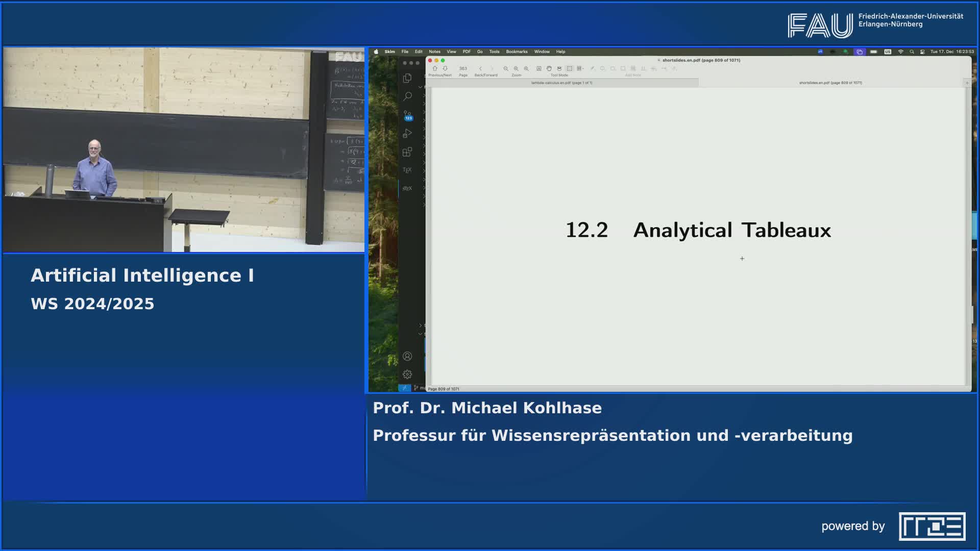Select the Text tool in Skim's Tool Mode
This screenshot has width=980, height=551.
(x=539, y=68)
